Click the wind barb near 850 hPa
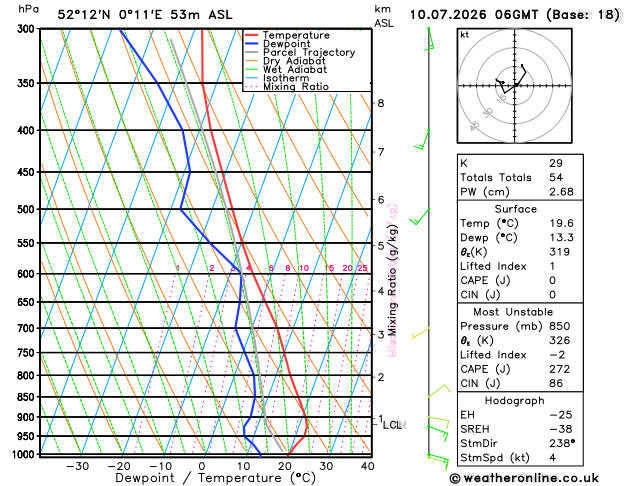 click(439, 391)
